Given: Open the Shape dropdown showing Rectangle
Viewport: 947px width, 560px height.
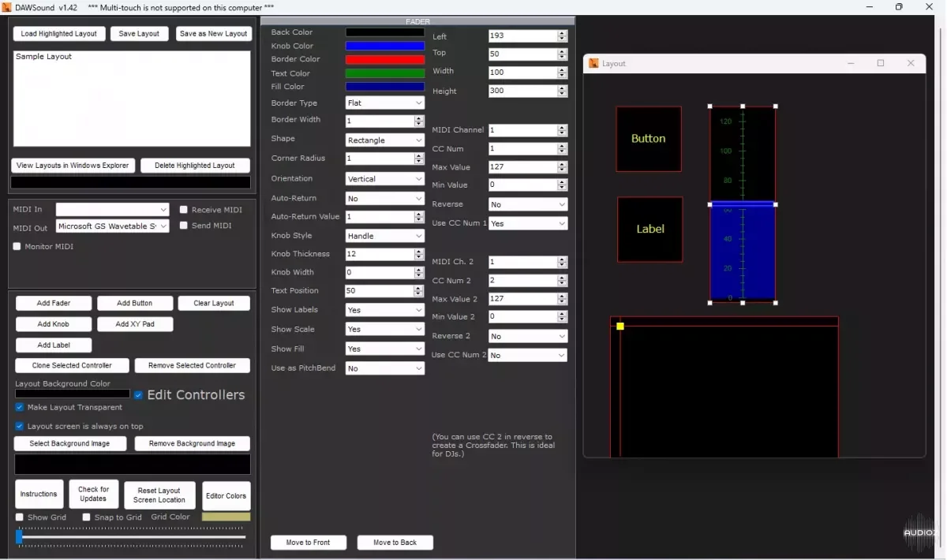Looking at the screenshot, I should coord(385,140).
